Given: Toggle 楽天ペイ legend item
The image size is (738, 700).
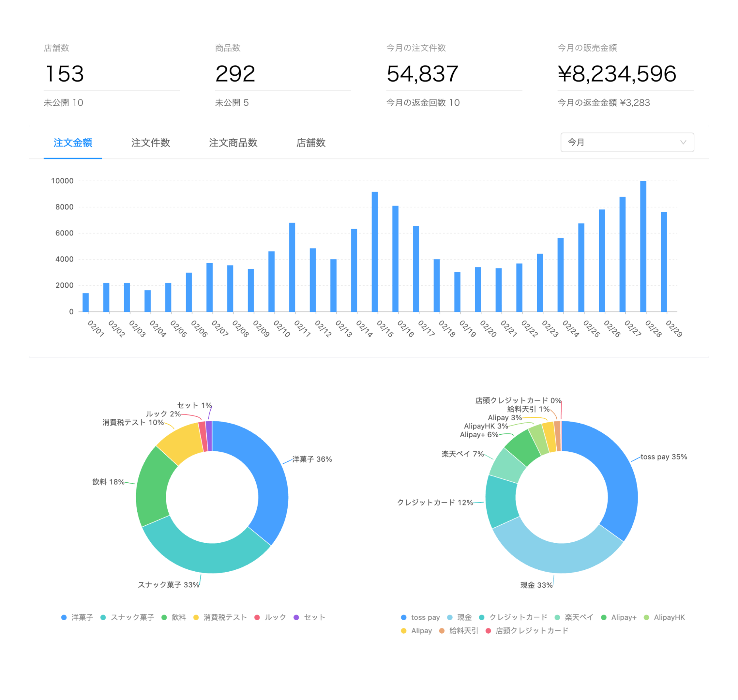Looking at the screenshot, I should point(574,617).
